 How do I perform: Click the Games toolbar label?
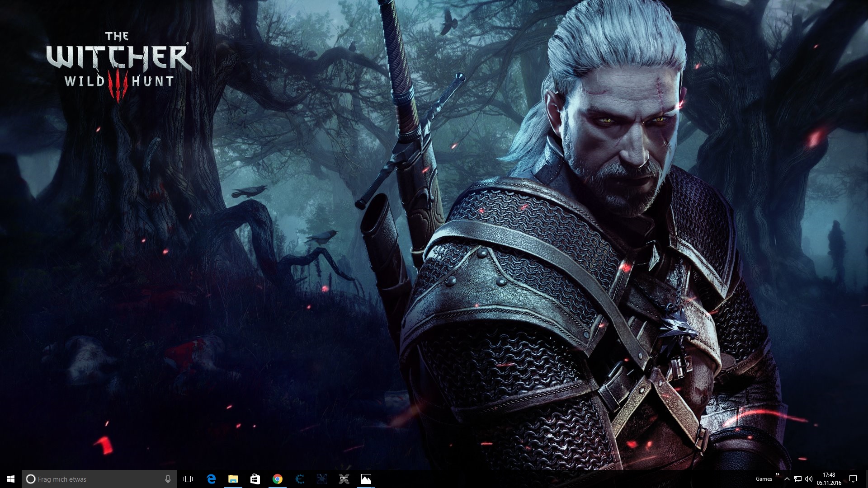pyautogui.click(x=764, y=479)
